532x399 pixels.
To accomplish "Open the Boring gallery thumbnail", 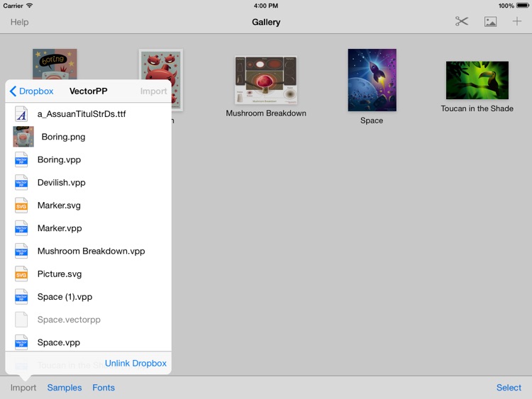I will pos(55,64).
